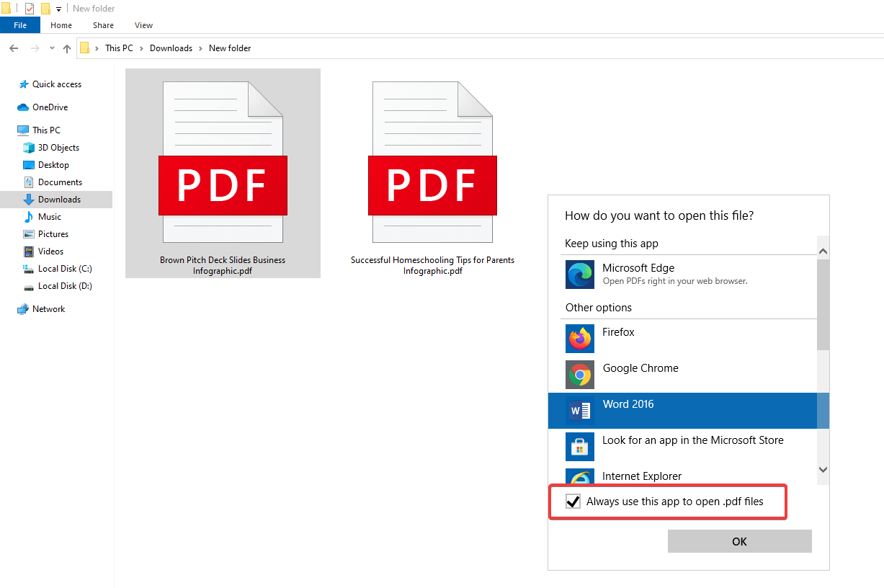
Task: Click the scroll-down arrow in the app list
Action: 822,469
